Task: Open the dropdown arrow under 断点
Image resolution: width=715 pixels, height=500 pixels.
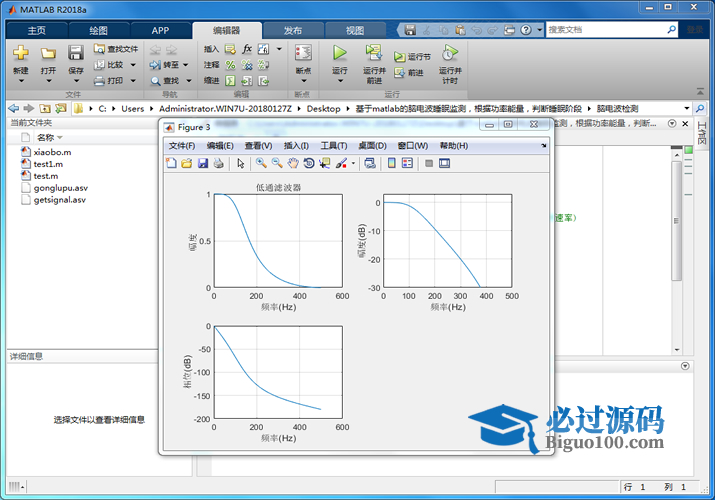Action: tap(304, 81)
